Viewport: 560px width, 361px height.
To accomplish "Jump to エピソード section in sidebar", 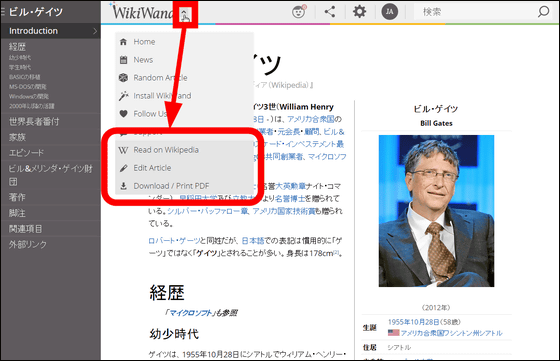I will click(26, 153).
